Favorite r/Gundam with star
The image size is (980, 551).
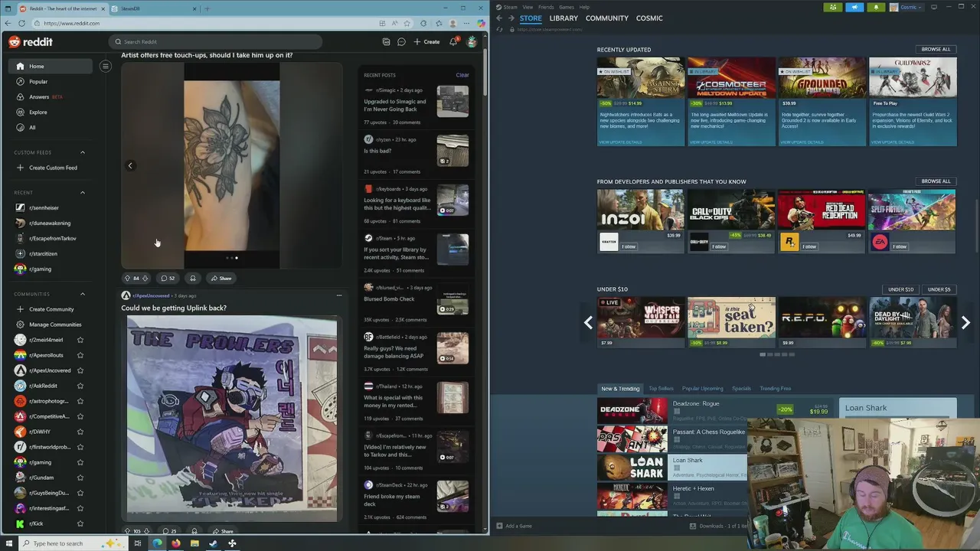coord(80,478)
